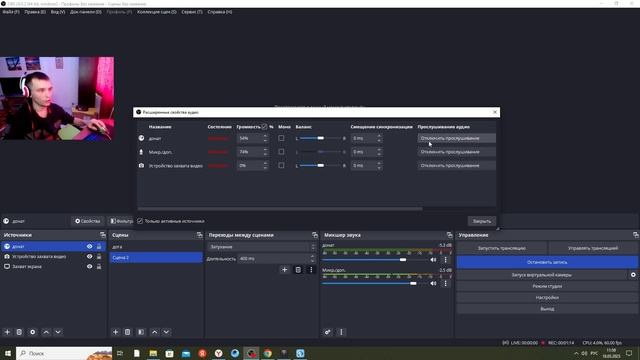Uncheck Только активные источники checkbox
640x360 pixels.
click(x=140, y=221)
